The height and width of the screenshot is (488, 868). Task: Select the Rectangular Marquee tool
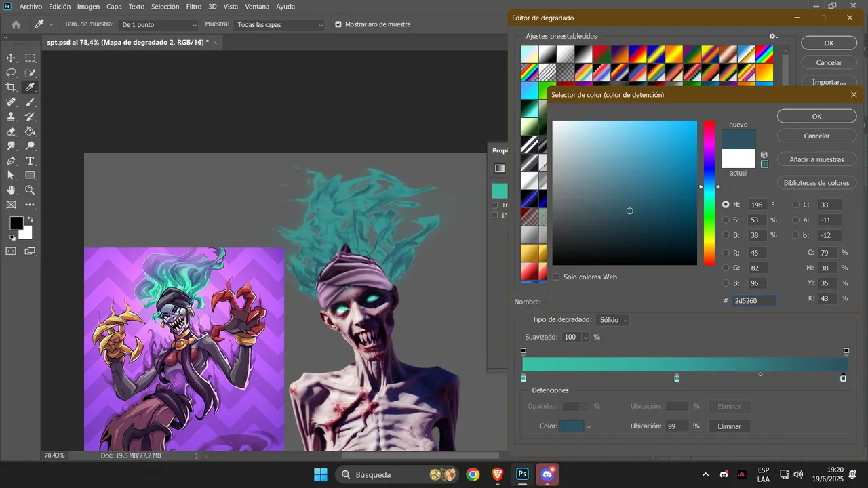pyautogui.click(x=31, y=58)
